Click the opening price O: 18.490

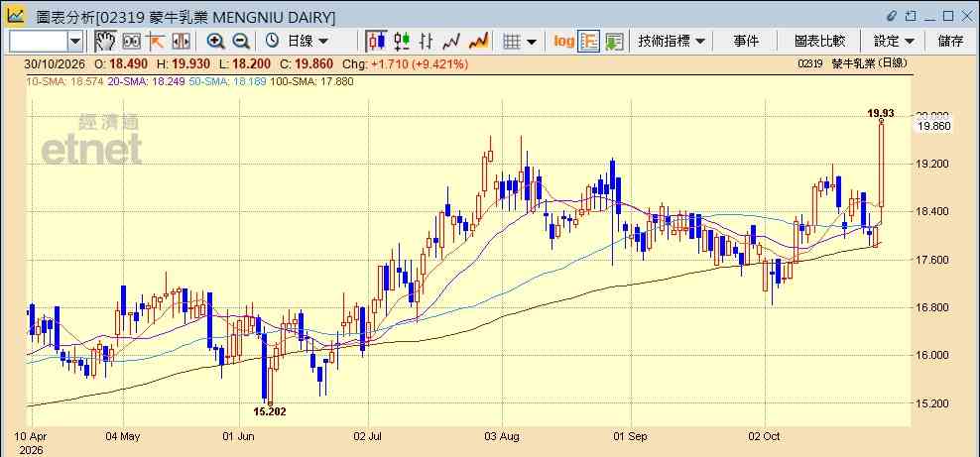click(121, 63)
